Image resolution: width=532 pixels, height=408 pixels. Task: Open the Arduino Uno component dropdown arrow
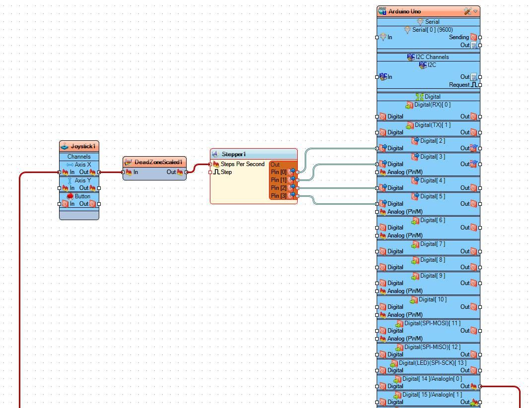click(475, 11)
